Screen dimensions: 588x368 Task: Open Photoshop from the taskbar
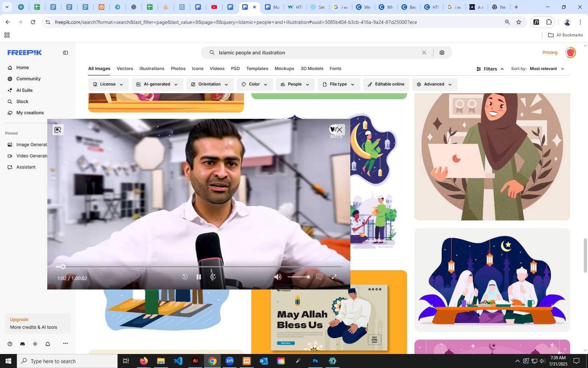click(x=315, y=361)
